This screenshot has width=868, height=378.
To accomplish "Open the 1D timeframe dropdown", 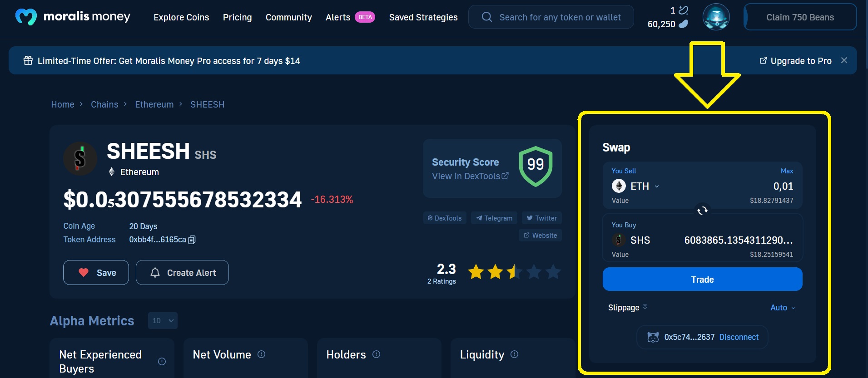I will tap(163, 321).
